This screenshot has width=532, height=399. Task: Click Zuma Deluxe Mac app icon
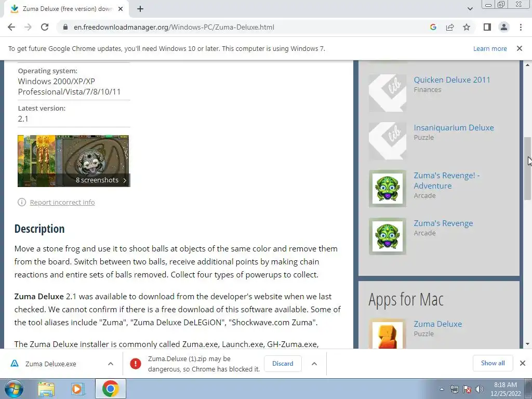[388, 334]
